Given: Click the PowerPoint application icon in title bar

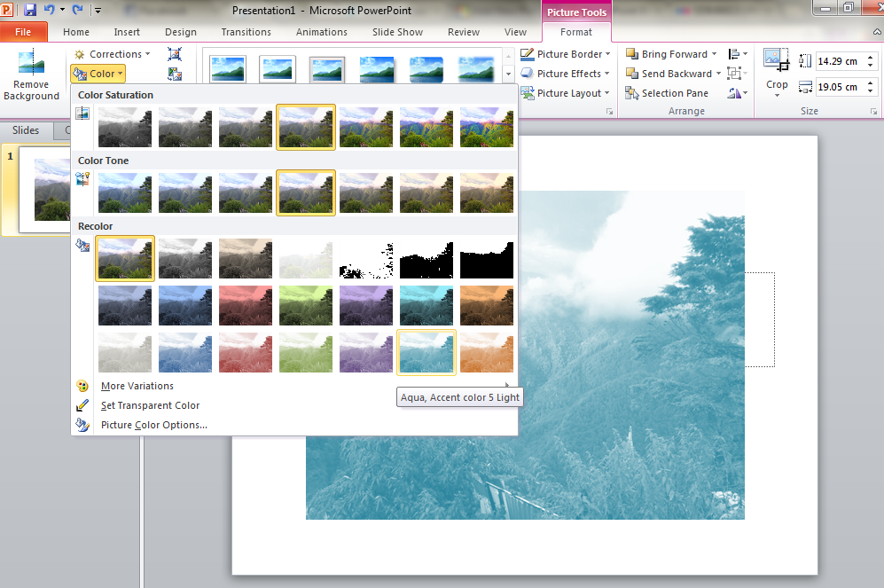Looking at the screenshot, I should 7,10.
